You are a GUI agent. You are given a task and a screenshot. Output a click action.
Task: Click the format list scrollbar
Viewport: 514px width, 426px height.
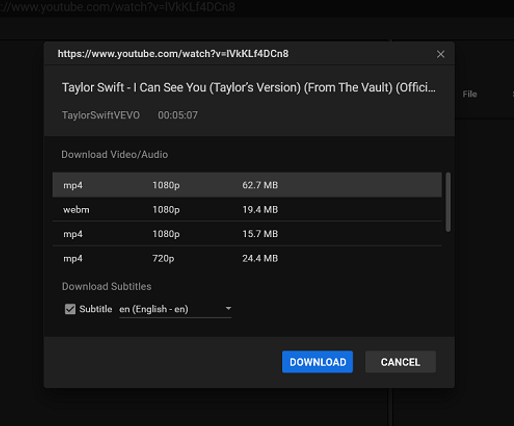click(x=448, y=202)
